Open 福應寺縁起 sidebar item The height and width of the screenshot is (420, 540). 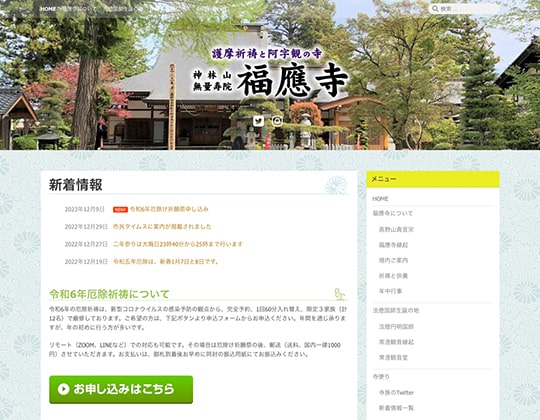click(x=393, y=245)
